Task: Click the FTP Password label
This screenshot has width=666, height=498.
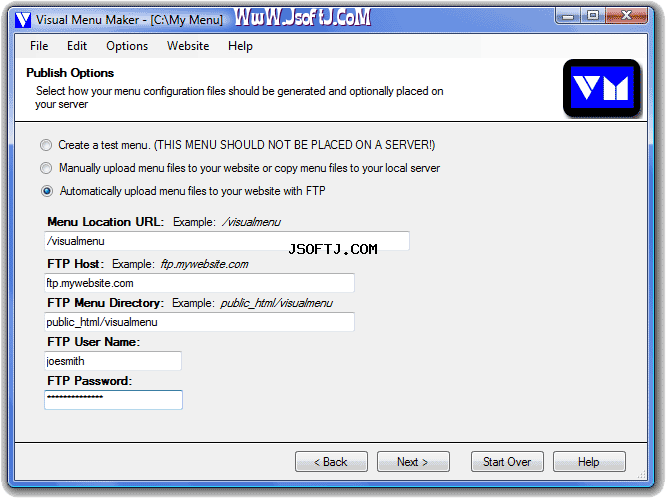Action: pyautogui.click(x=90, y=381)
